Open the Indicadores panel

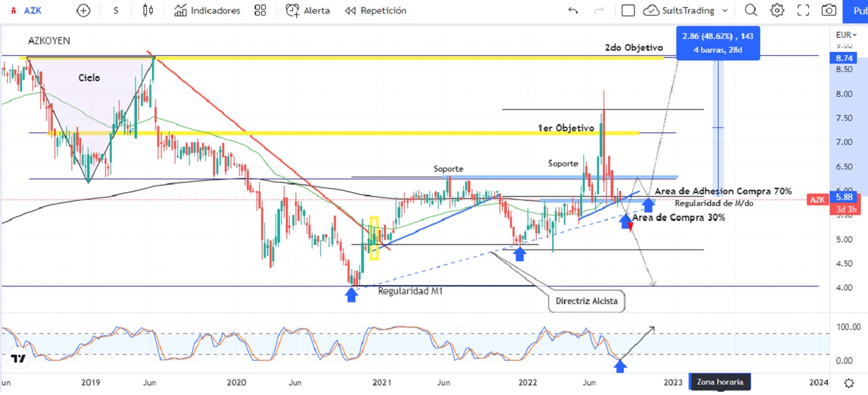[207, 10]
